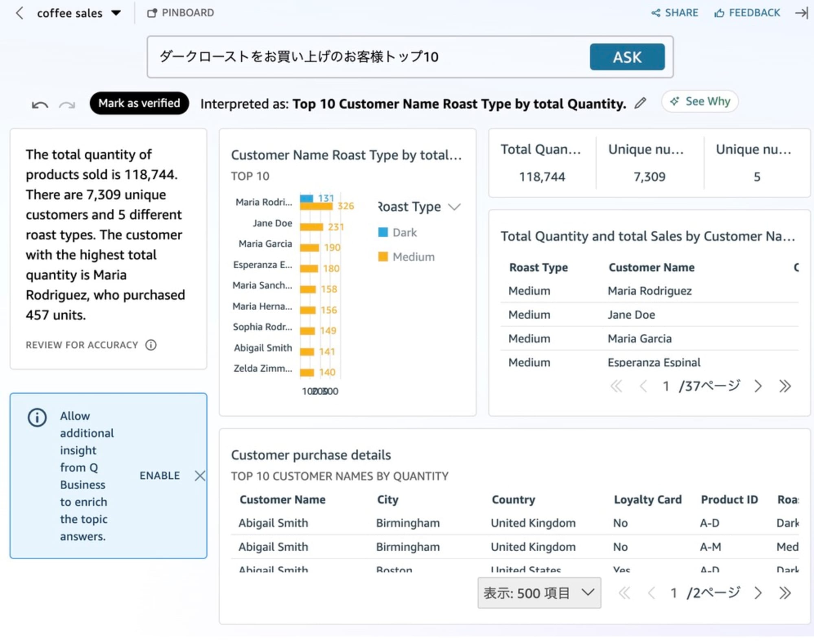Click ENABLE for Q Business insight
The image size is (814, 644).
160,475
